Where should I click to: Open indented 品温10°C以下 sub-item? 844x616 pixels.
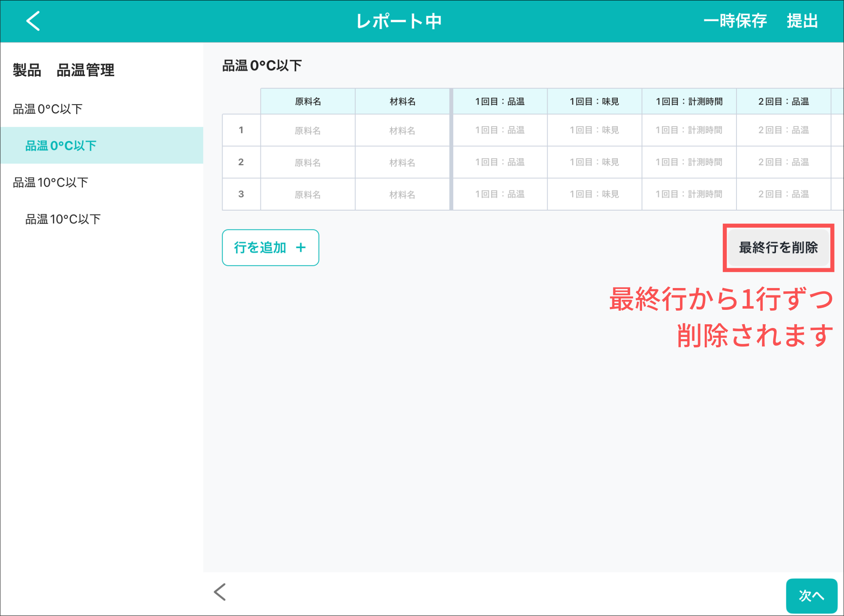click(x=63, y=219)
